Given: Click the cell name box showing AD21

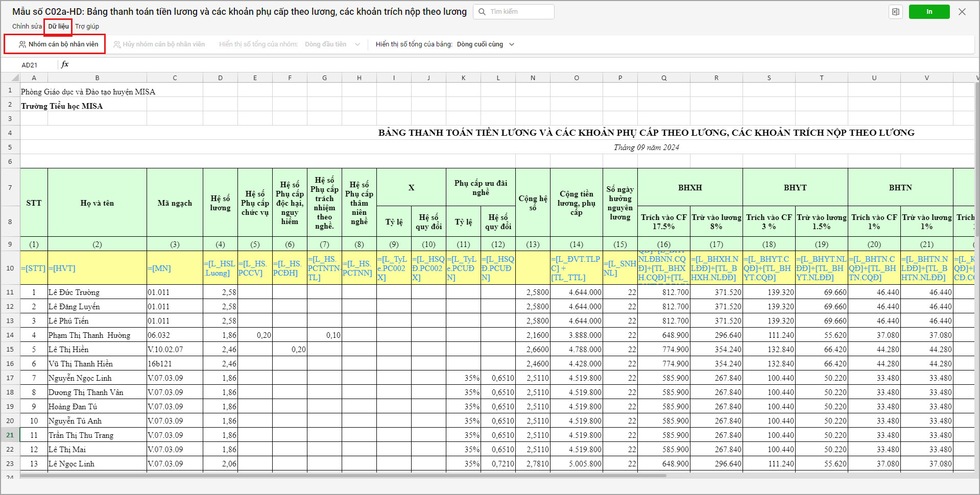Looking at the screenshot, I should tap(30, 65).
